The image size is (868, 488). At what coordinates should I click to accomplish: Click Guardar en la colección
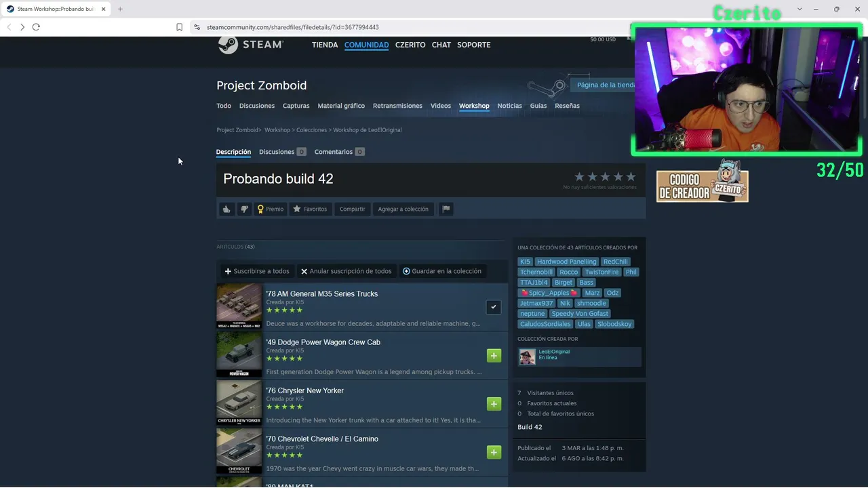(442, 271)
